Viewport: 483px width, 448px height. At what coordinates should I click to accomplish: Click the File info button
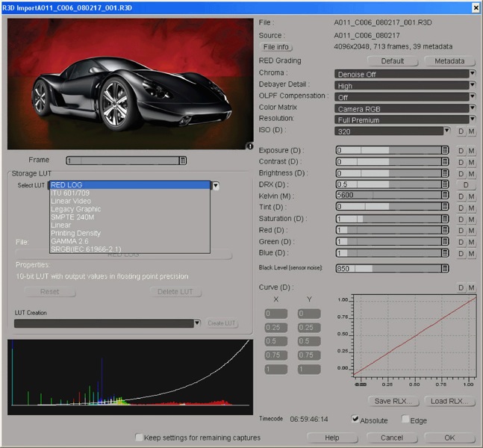click(276, 47)
